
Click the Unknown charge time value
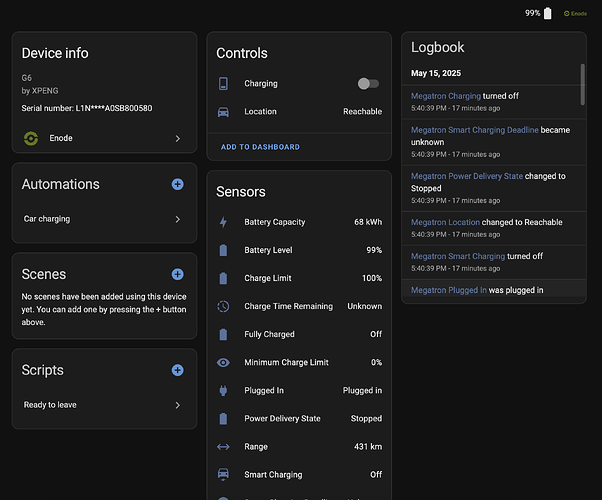365,306
